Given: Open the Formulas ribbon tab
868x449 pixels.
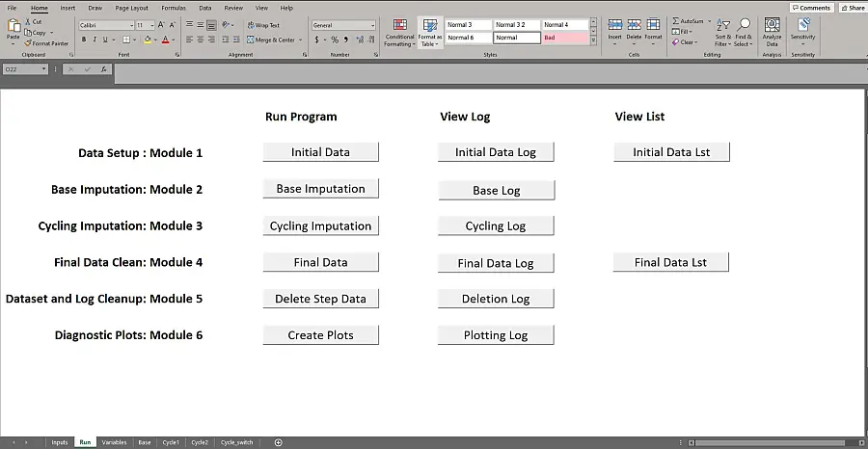Looking at the screenshot, I should click(174, 8).
